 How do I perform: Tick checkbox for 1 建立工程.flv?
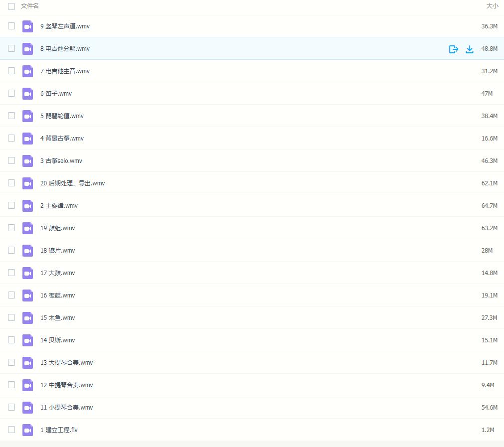pos(11,430)
